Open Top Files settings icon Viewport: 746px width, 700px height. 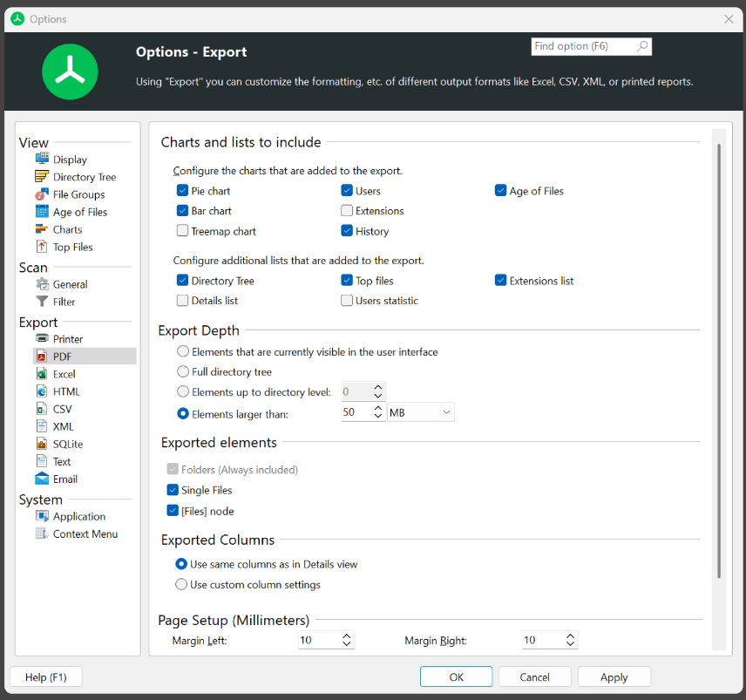[42, 247]
